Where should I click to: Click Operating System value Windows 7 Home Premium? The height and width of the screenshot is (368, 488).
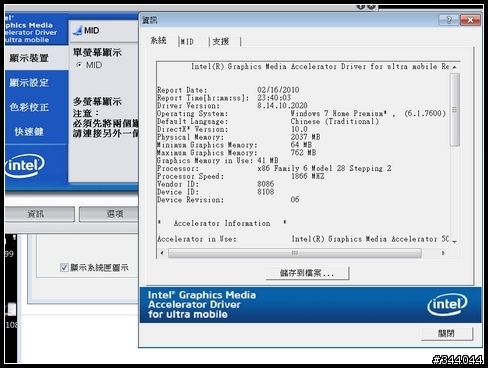tap(339, 113)
